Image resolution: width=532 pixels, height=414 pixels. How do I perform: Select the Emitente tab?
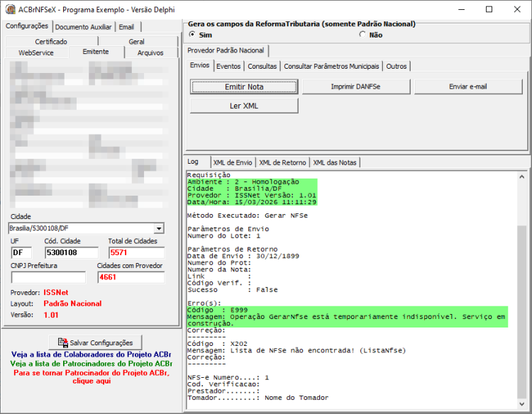pos(96,52)
